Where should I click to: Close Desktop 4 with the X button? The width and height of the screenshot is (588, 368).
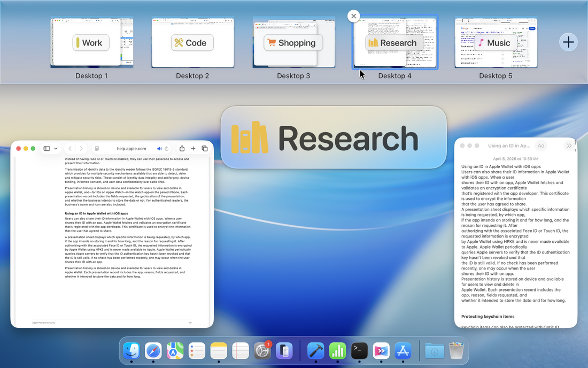coord(353,16)
